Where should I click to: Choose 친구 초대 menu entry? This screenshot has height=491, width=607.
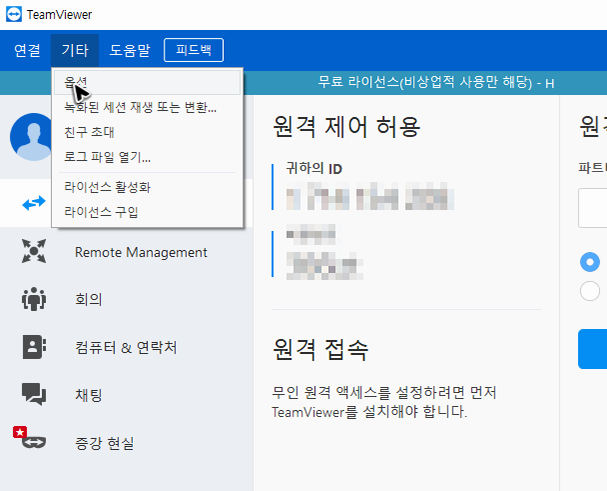(x=147, y=132)
